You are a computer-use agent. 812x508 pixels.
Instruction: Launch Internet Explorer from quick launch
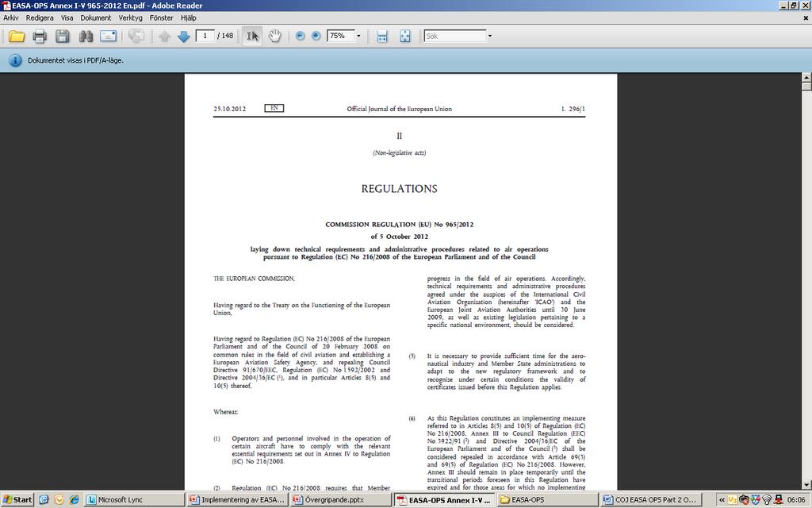pos(74,500)
